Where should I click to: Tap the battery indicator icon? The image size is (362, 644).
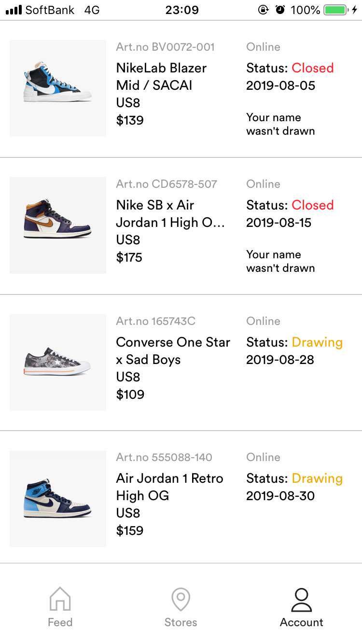335,10
